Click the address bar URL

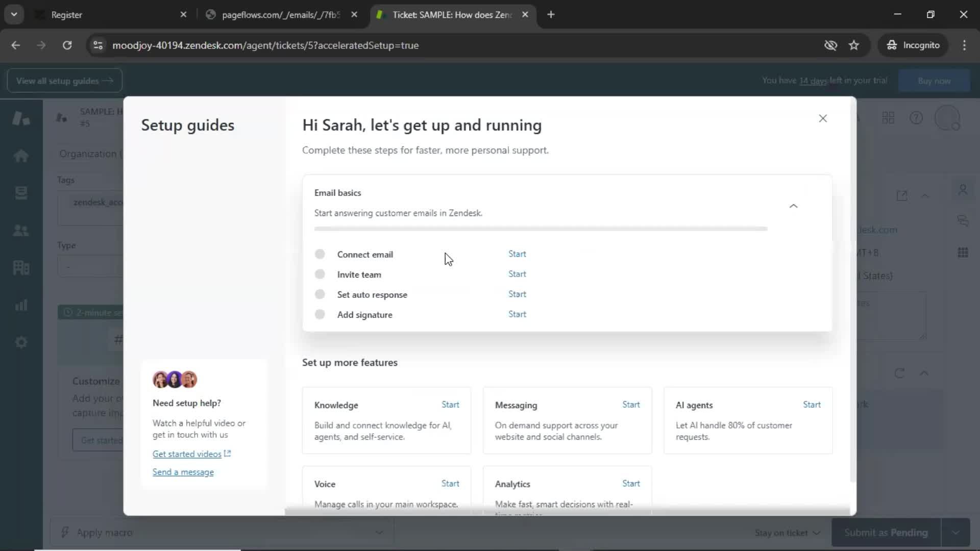[265, 45]
